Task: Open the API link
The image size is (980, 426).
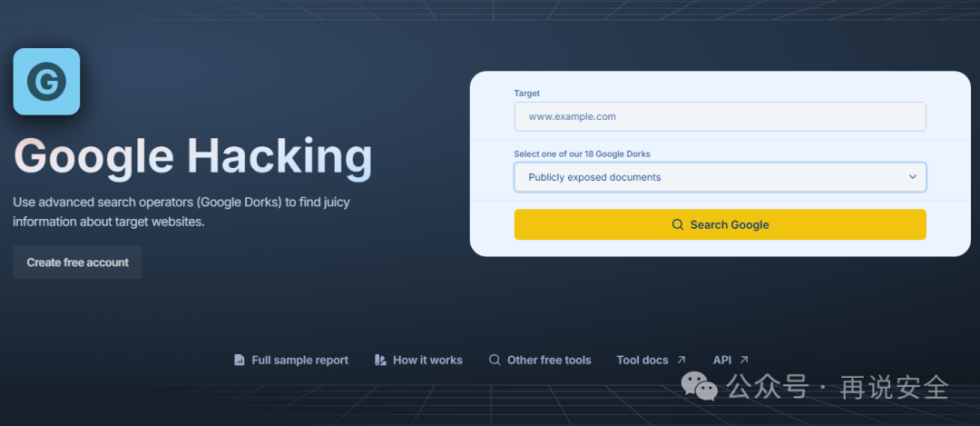Action: [730, 361]
